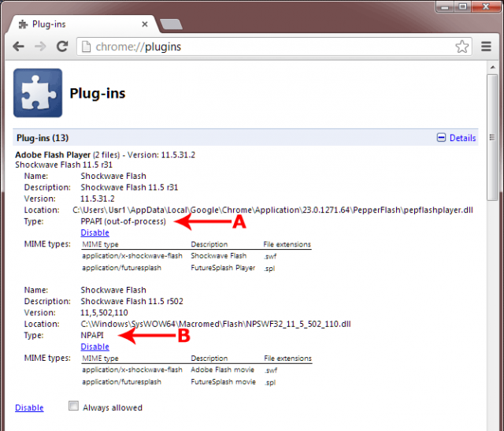
Task: Focus the chrome://plugins address bar
Action: pos(268,46)
